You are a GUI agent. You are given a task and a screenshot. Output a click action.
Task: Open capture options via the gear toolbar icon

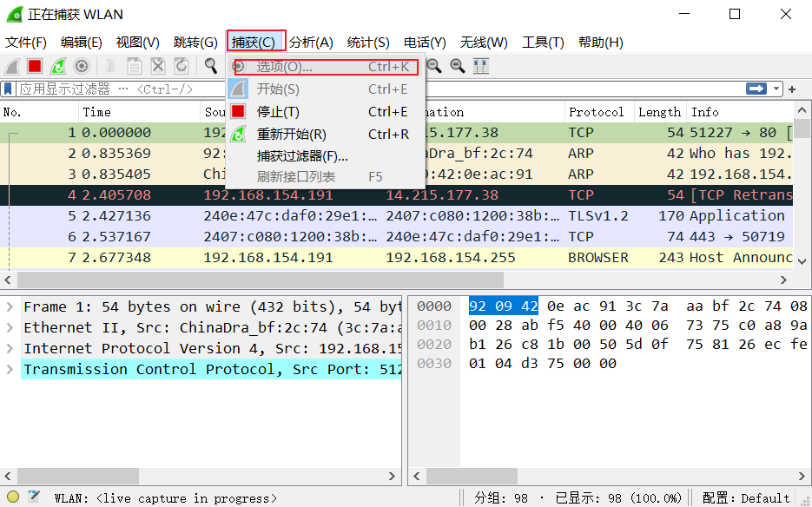click(x=82, y=66)
